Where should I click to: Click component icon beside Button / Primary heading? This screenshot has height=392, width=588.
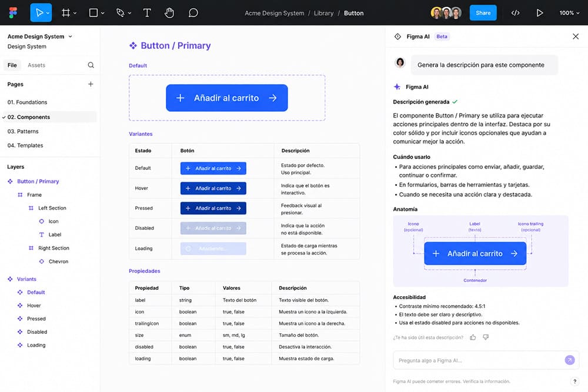133,46
